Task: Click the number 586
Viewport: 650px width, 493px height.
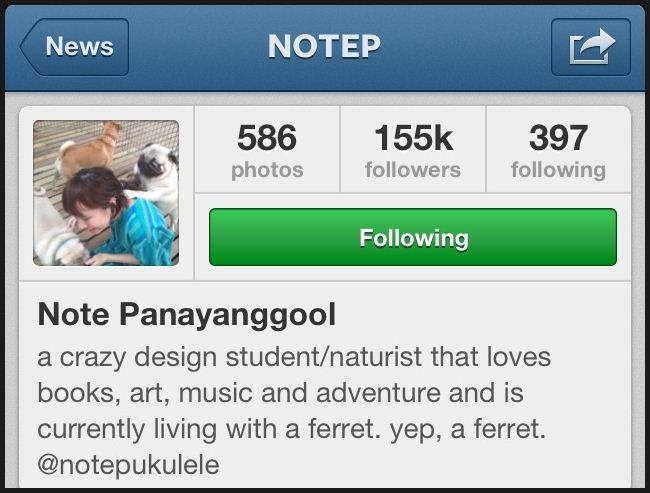Action: click(x=267, y=138)
